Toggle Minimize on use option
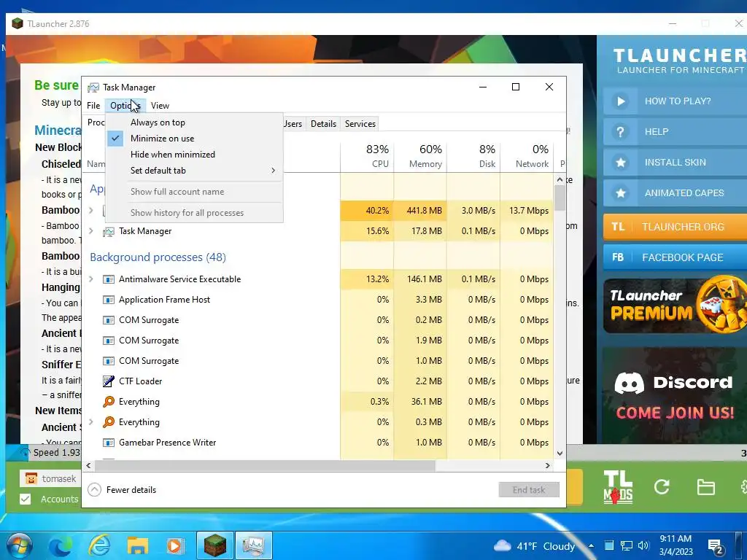 pos(194,139)
